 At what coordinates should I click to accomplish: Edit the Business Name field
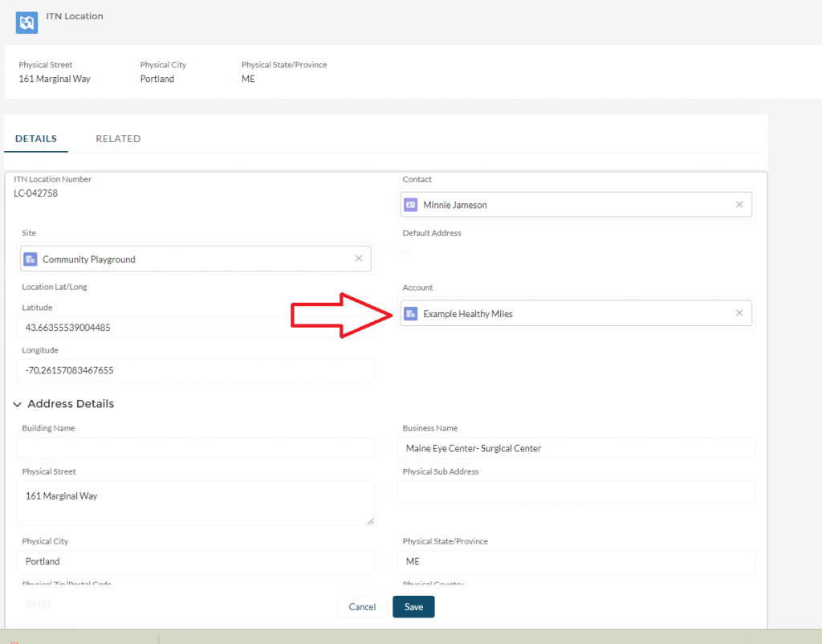tap(576, 448)
